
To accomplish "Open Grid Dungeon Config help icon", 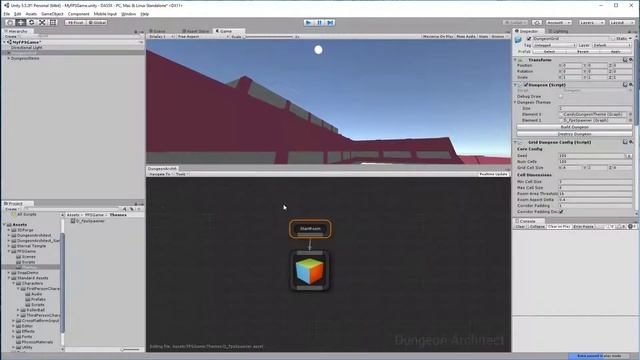I will coord(625,142).
